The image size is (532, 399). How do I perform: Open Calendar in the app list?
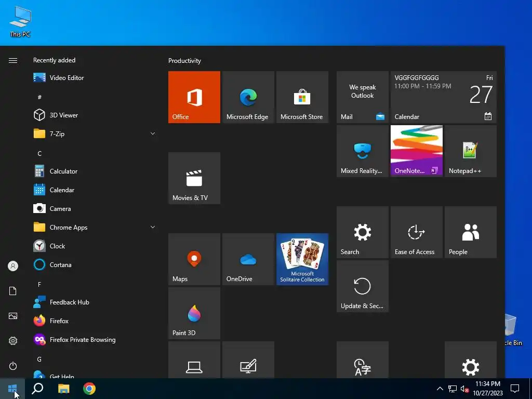[95, 190]
